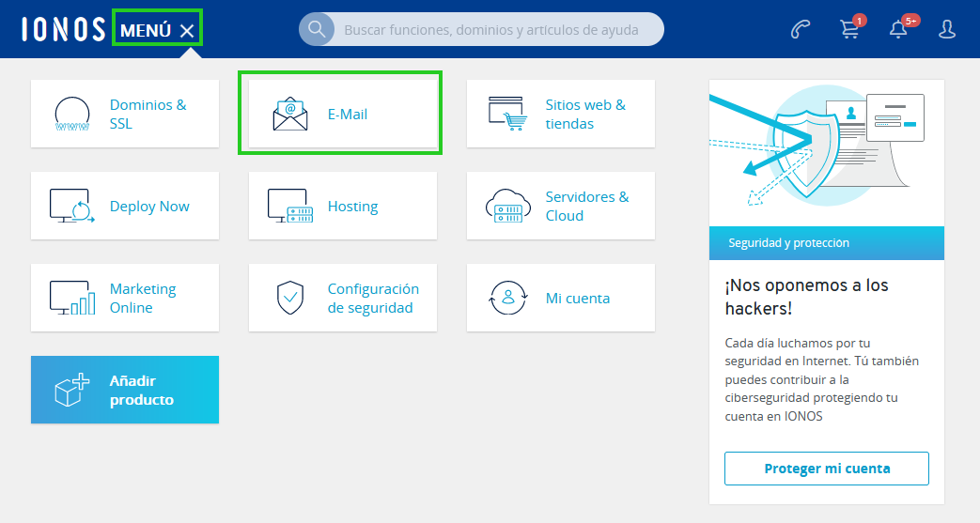Click the Mi cuenta person icon
Screen dimensions: 980x523
(x=508, y=298)
